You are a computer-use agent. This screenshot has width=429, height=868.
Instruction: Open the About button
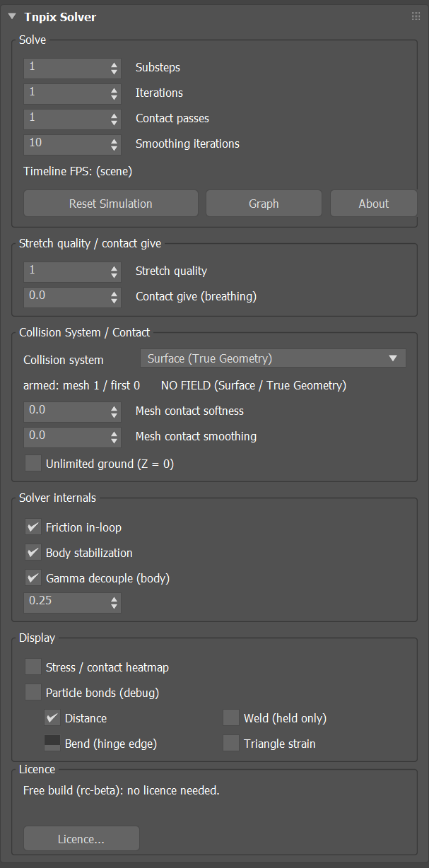click(373, 204)
